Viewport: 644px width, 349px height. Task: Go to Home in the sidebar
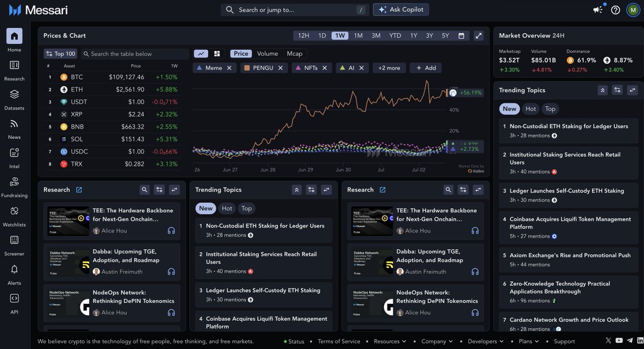tap(14, 41)
